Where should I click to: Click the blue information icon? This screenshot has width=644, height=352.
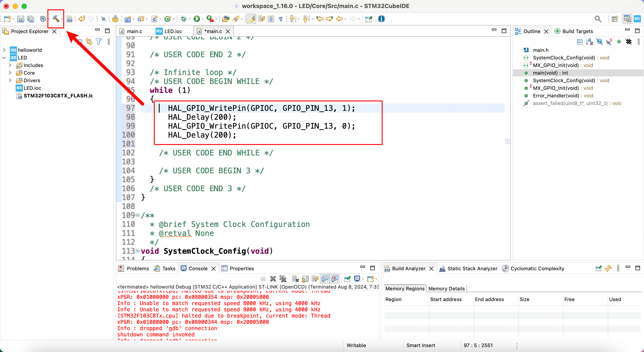click(381, 19)
